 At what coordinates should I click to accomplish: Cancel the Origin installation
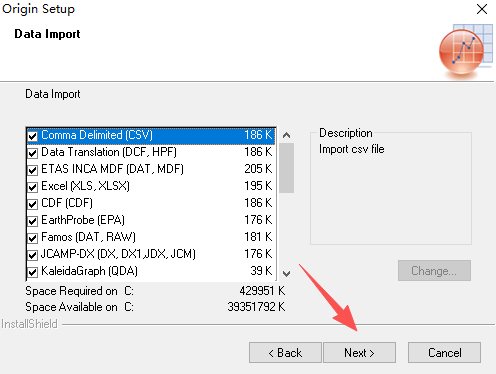[x=444, y=352]
